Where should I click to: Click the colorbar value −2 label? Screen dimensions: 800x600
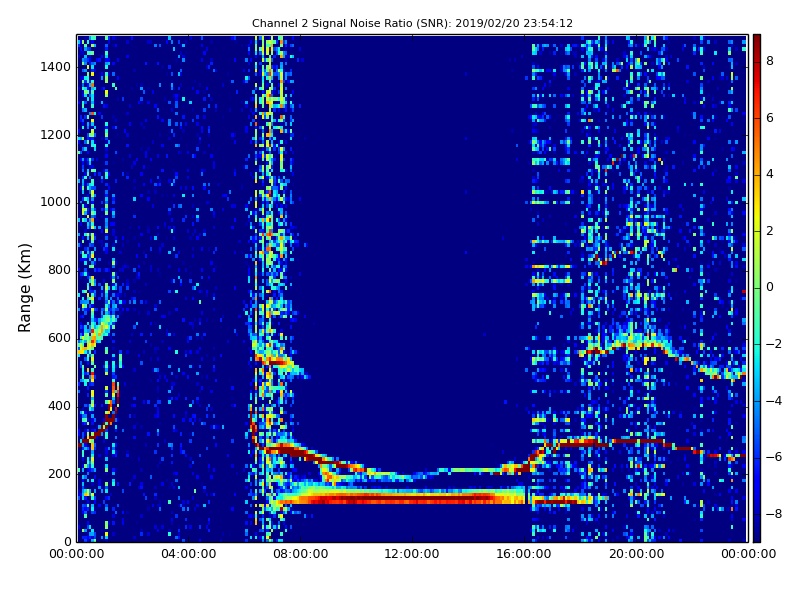(x=774, y=344)
